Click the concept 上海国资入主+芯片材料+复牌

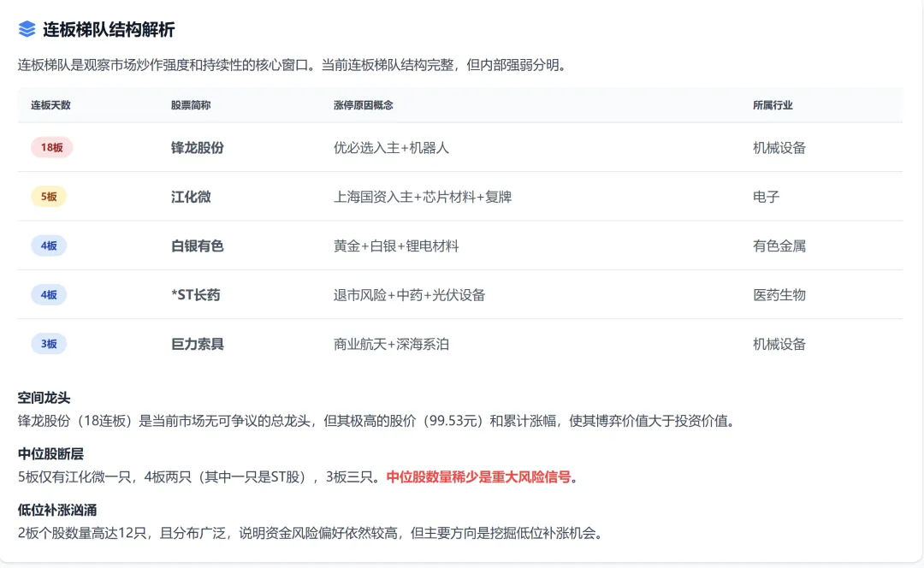(423, 196)
